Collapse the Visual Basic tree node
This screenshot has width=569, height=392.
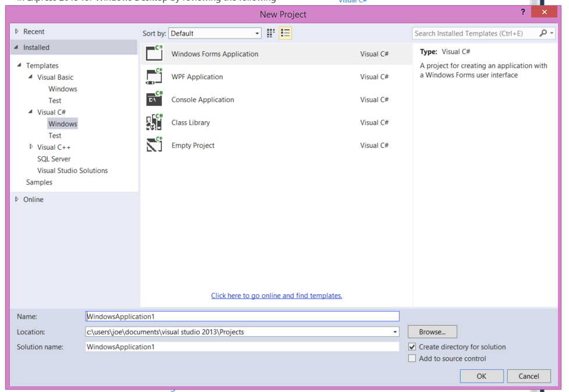coord(31,77)
